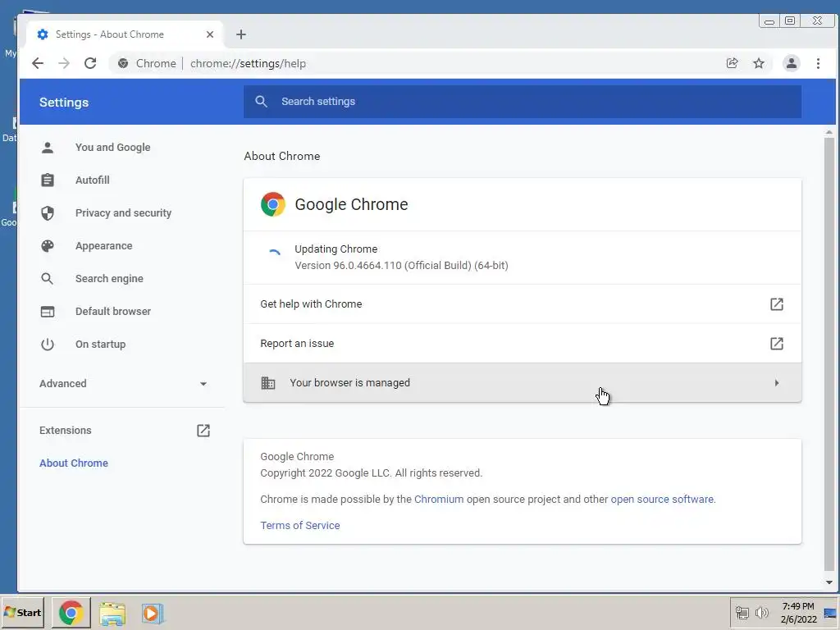Click the shield icon beside Privacy and security
The height and width of the screenshot is (630, 840).
[x=48, y=212]
